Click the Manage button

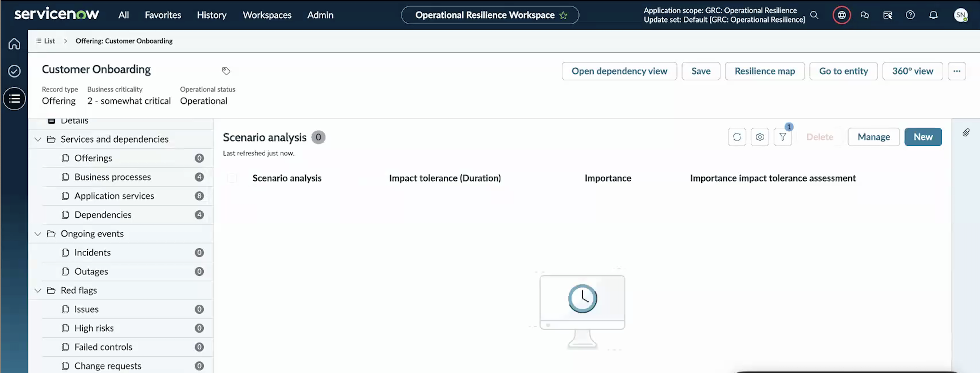[873, 137]
